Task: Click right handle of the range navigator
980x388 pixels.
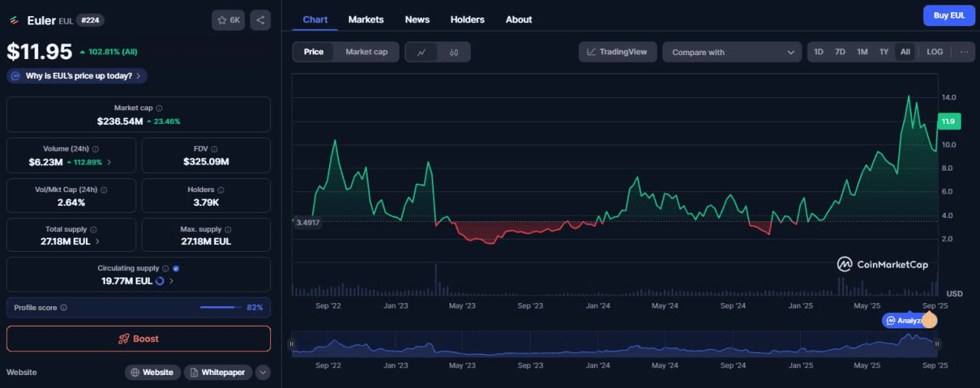Action: [937, 344]
